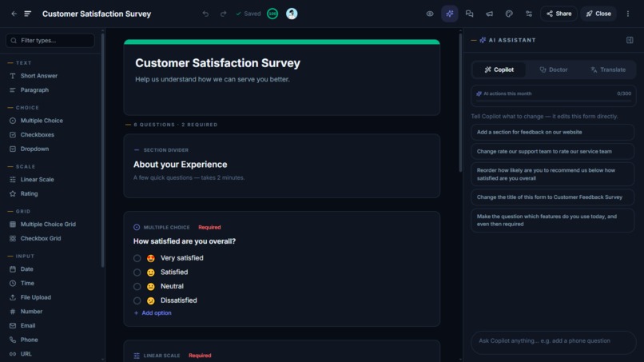
Task: Choose suggestion Make the question which features
Action: [552, 221]
